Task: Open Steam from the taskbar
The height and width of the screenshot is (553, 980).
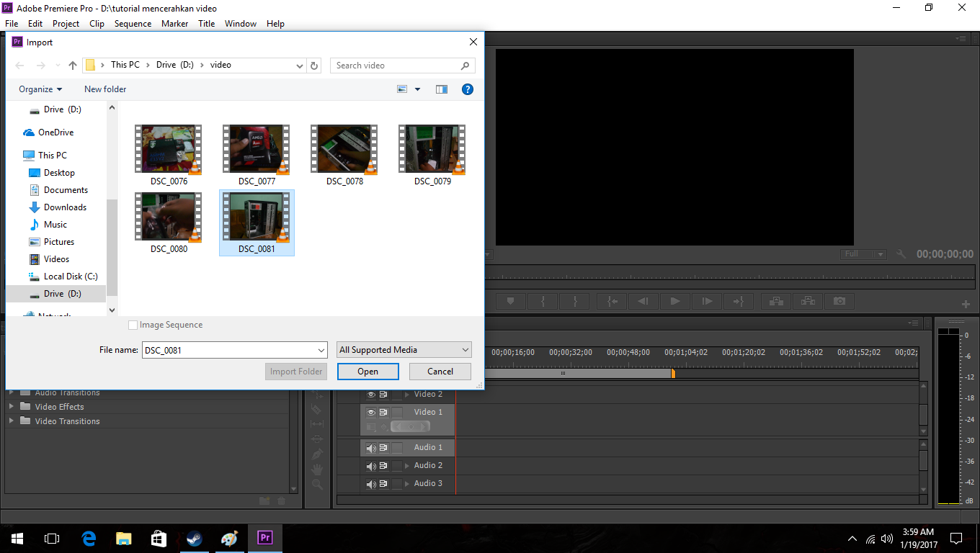Action: pos(194,538)
